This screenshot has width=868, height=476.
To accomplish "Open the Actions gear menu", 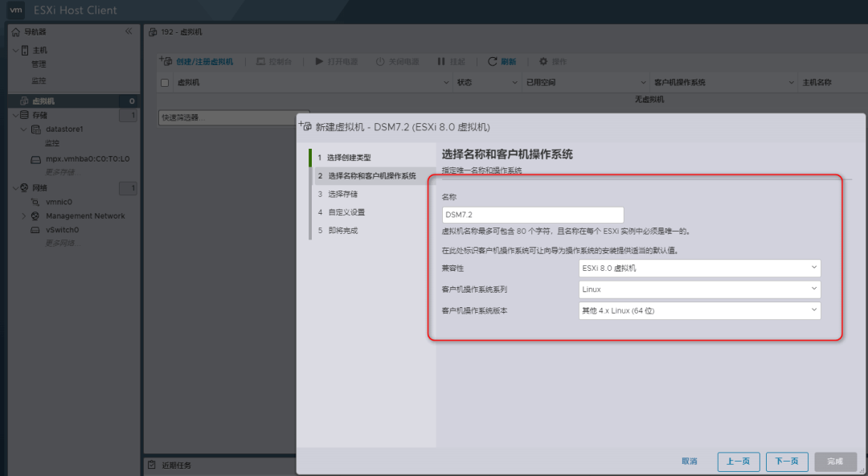I will 552,61.
